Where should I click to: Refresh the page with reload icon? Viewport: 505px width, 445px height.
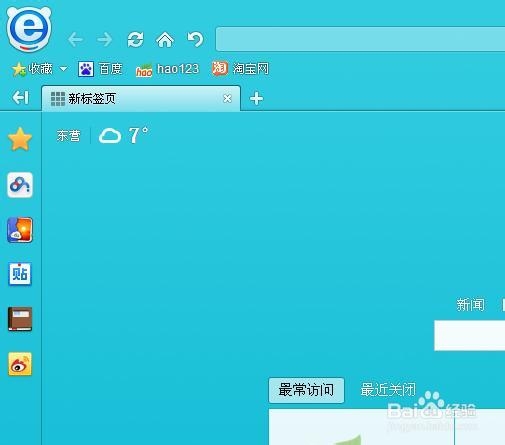point(135,40)
